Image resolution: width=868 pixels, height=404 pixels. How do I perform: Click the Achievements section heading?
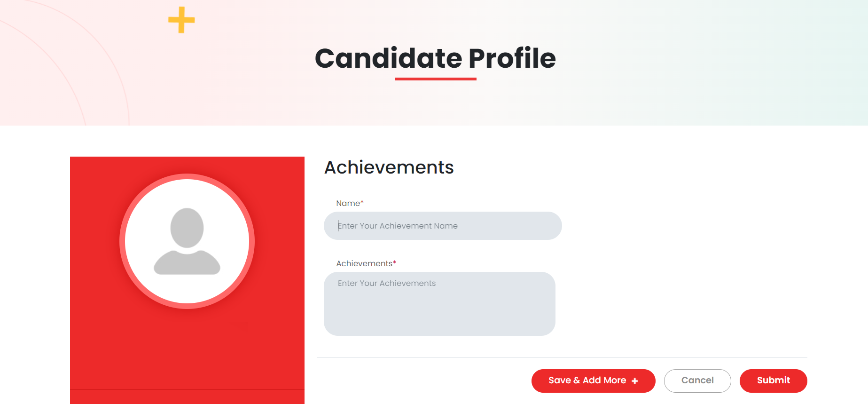pyautogui.click(x=389, y=167)
